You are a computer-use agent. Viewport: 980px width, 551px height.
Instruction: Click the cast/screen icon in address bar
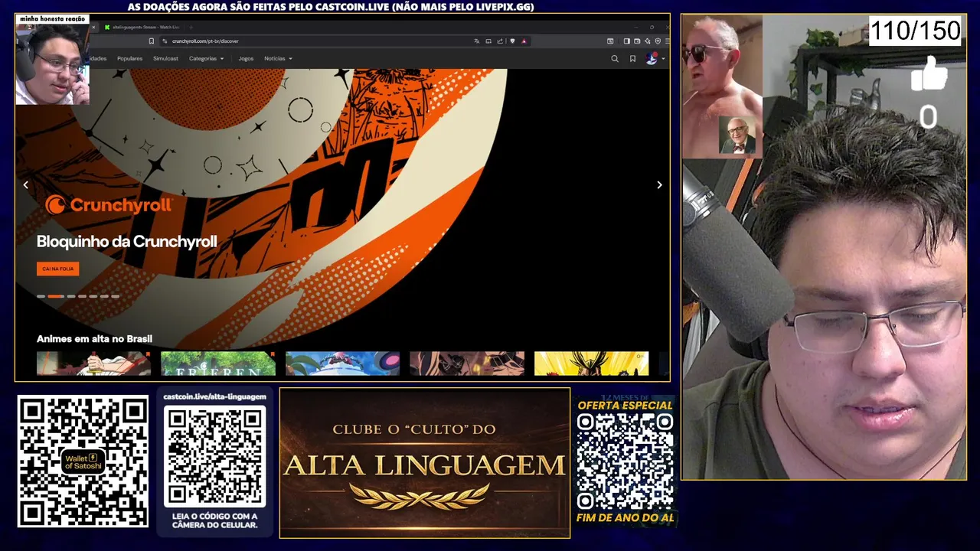click(x=488, y=41)
